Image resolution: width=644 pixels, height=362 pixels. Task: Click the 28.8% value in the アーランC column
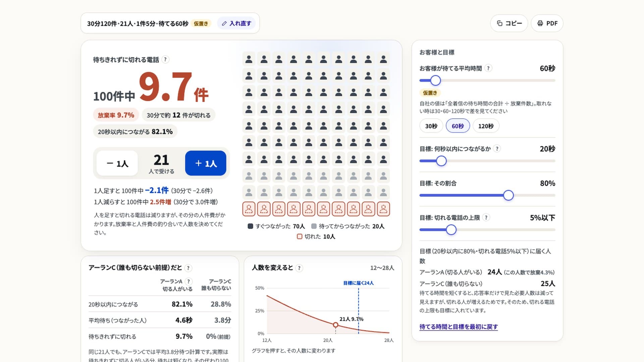(221, 304)
